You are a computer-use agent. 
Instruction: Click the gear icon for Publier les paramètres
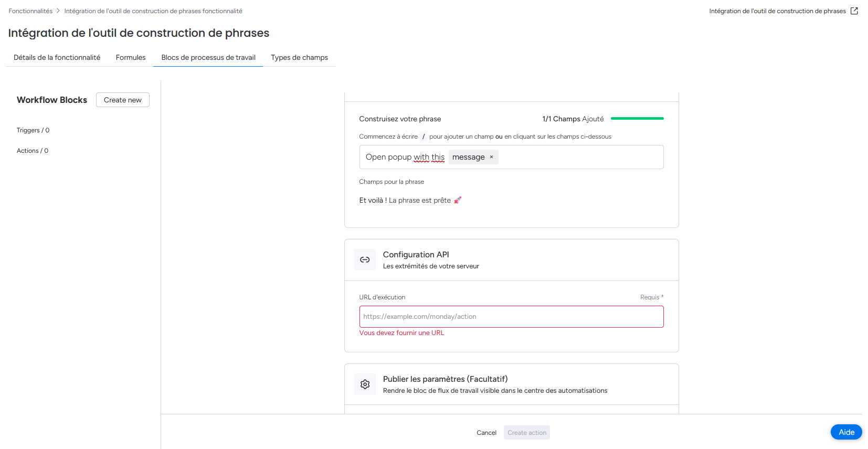tap(365, 384)
